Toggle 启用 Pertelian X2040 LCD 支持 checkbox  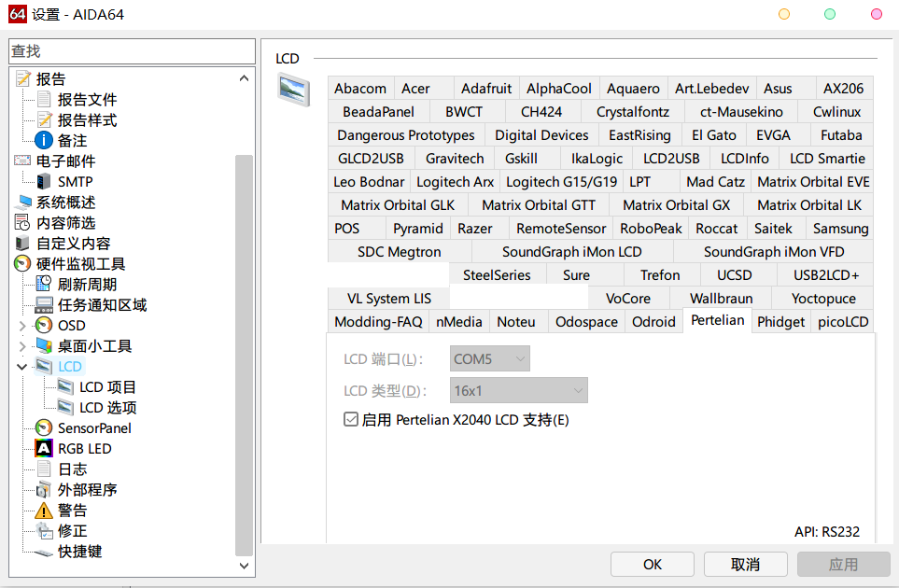tap(350, 419)
